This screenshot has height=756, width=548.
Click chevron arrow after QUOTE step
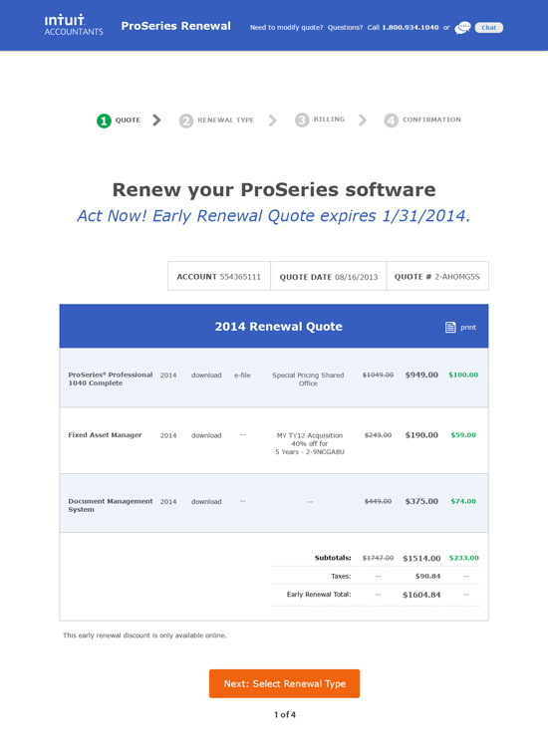[x=156, y=121]
